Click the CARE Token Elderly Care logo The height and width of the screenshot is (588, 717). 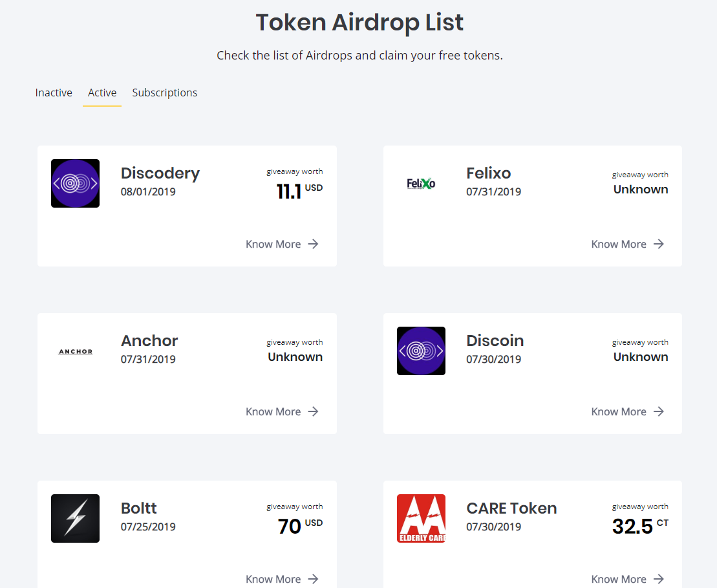pos(421,518)
